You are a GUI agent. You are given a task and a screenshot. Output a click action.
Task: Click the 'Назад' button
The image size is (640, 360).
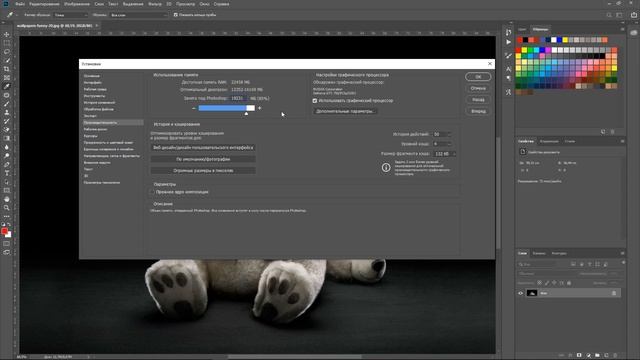click(478, 100)
